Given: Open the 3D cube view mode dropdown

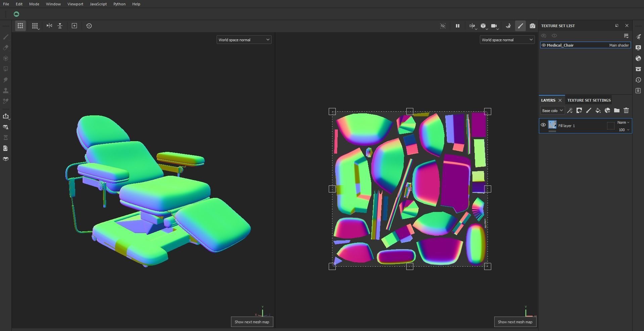Looking at the screenshot, I should coord(484,26).
